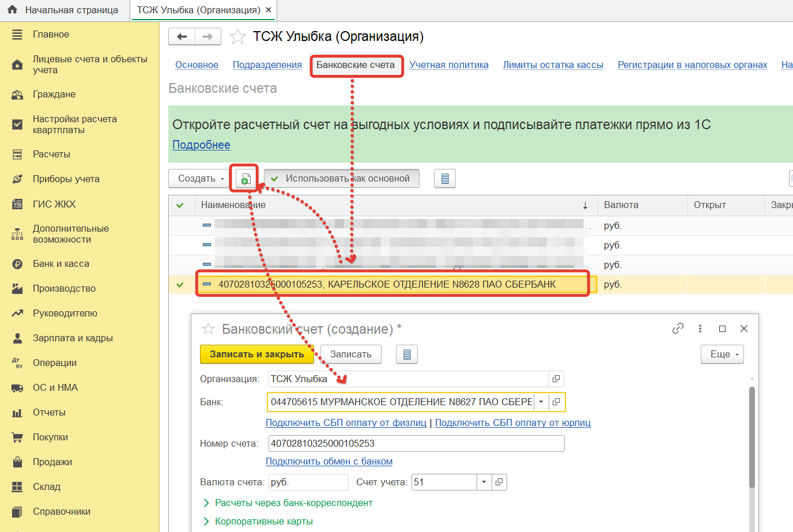793x532 pixels.
Task: Click the Валюта column header
Action: point(643,205)
